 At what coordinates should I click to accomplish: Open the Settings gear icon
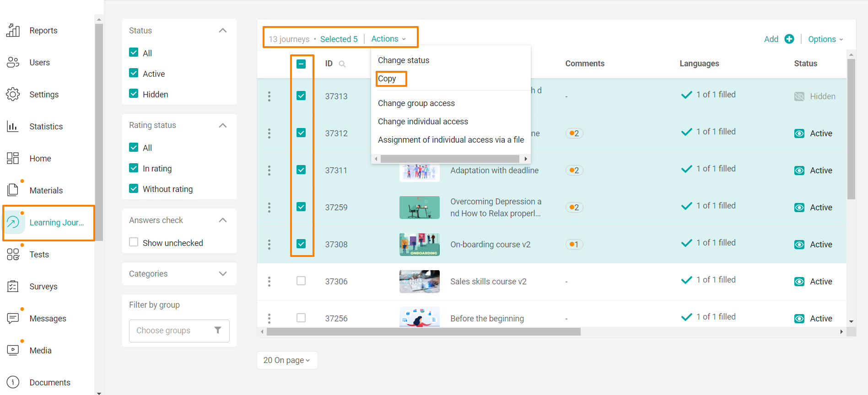point(13,94)
